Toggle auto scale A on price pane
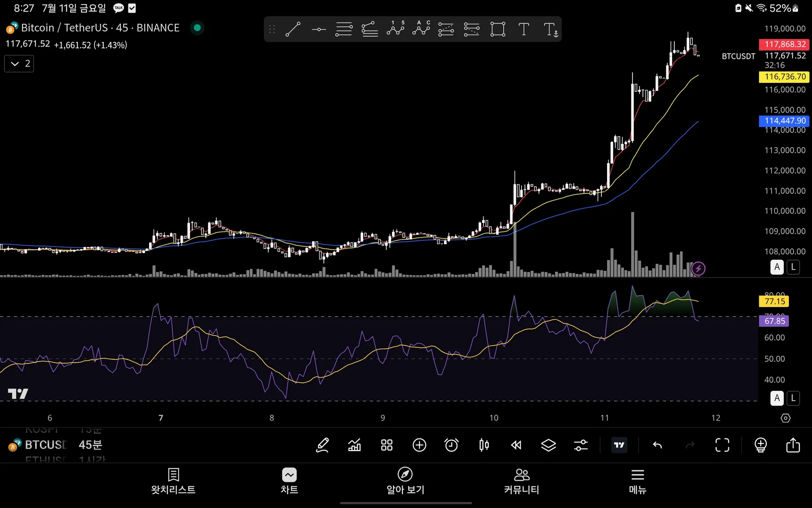This screenshot has height=508, width=812. point(777,267)
